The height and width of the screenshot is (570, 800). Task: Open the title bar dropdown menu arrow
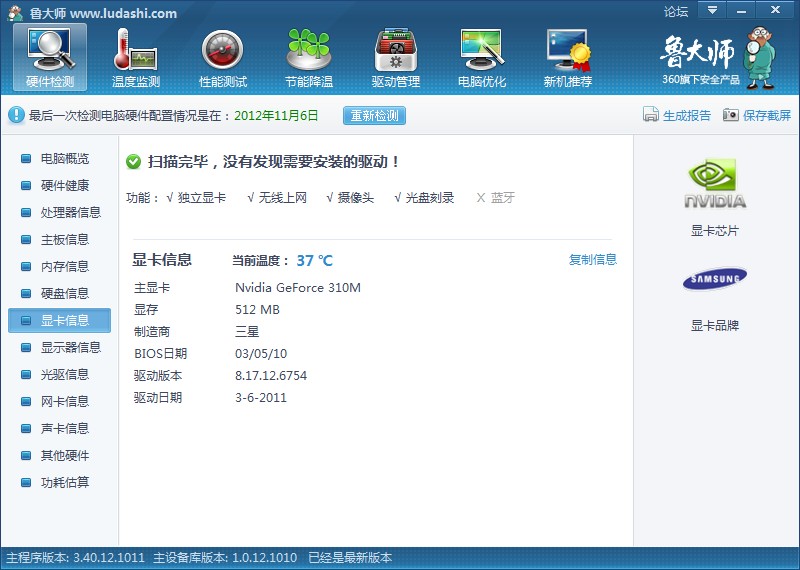[x=712, y=10]
